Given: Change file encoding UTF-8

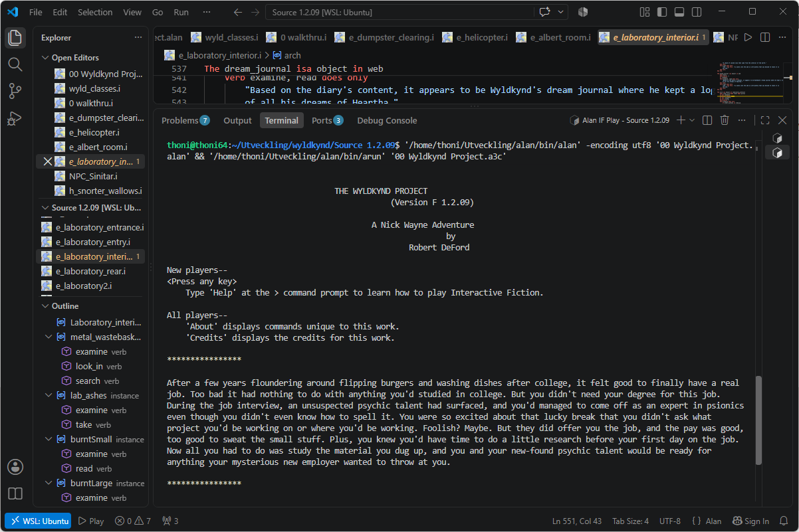Looking at the screenshot, I should tap(670, 521).
